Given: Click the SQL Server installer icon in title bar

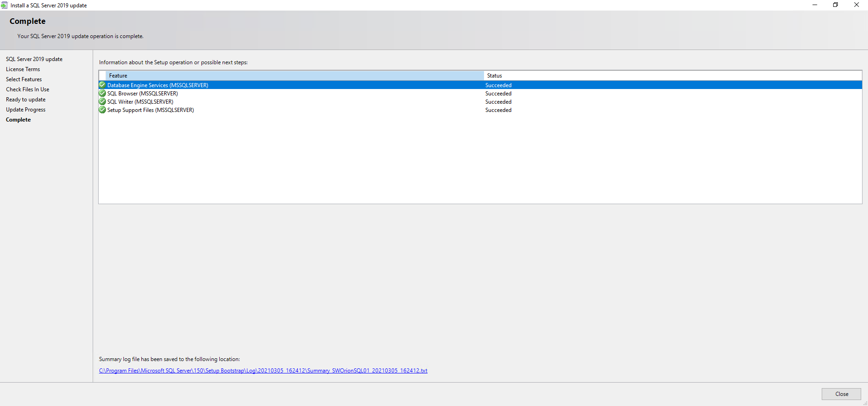Looking at the screenshot, I should (x=4, y=5).
